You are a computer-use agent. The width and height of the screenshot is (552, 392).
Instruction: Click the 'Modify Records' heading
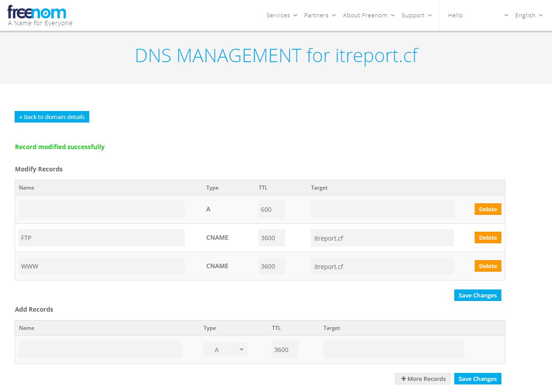39,169
